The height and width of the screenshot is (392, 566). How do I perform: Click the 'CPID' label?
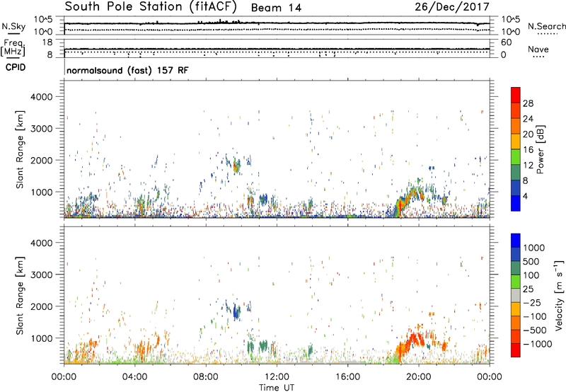(x=15, y=67)
